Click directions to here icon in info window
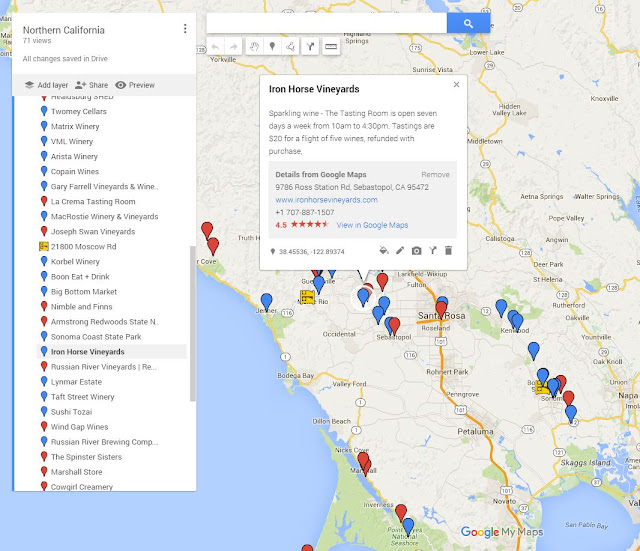640x551 pixels. click(x=433, y=251)
